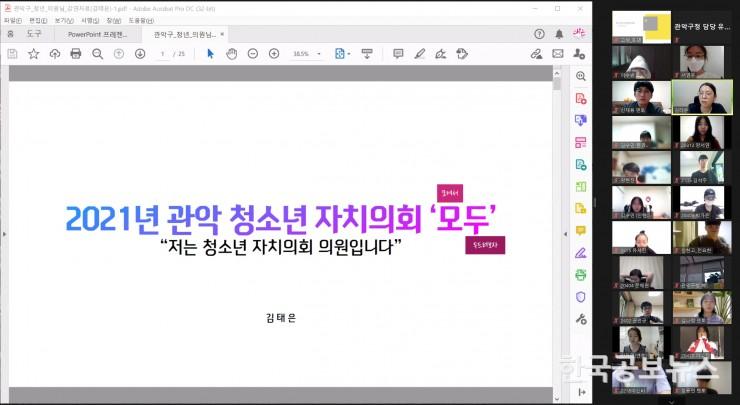Select participant tile wearing white face mask
Screen dimensions: 740x405
click(x=701, y=62)
